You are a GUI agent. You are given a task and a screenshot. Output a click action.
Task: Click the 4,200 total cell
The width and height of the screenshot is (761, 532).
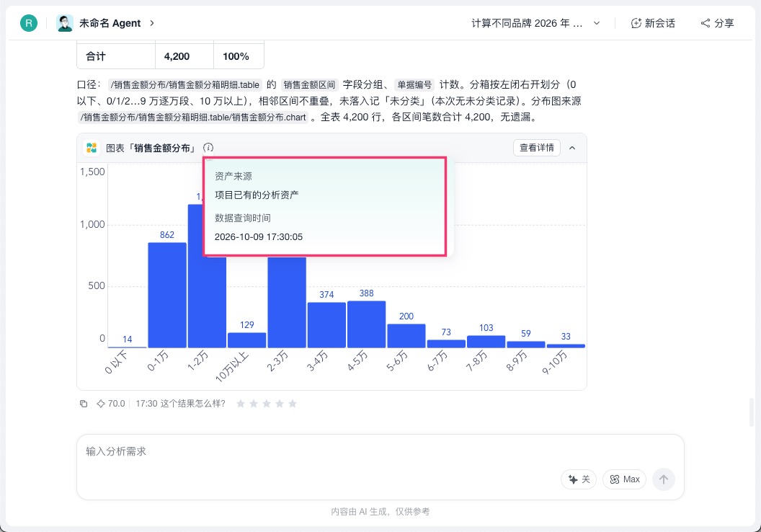tap(184, 56)
